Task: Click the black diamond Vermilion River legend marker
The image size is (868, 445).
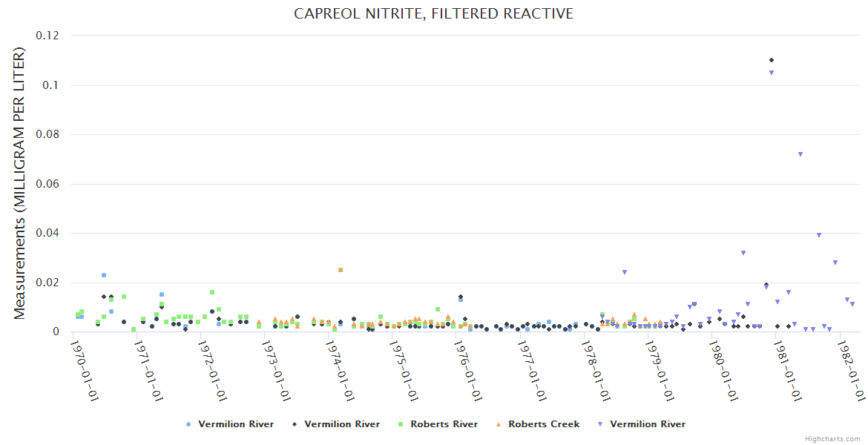Action: [295, 424]
